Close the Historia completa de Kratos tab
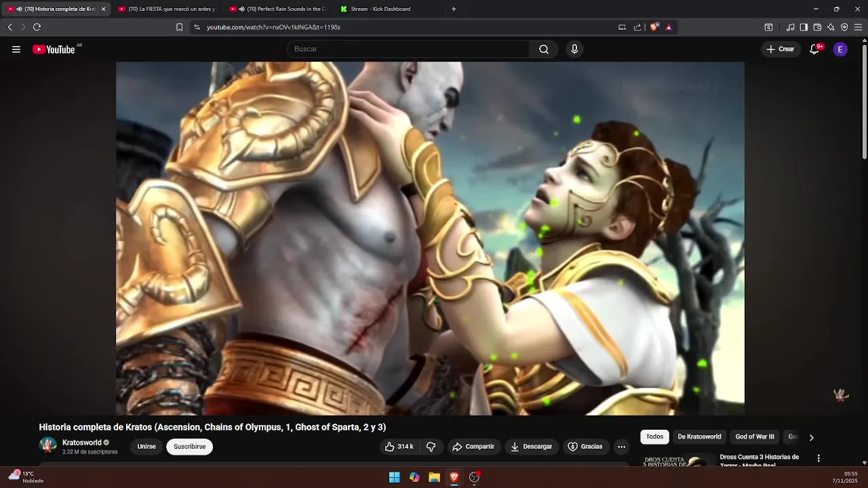The image size is (868, 488). (x=103, y=9)
